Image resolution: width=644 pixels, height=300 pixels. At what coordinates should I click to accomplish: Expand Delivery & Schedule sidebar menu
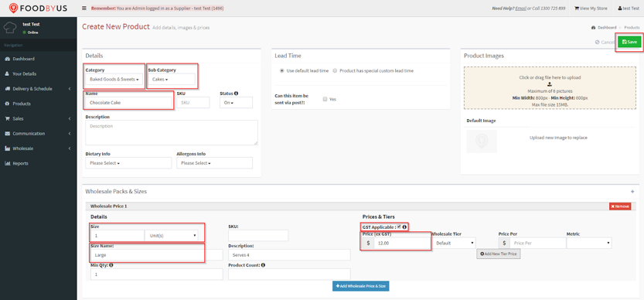pyautogui.click(x=38, y=89)
